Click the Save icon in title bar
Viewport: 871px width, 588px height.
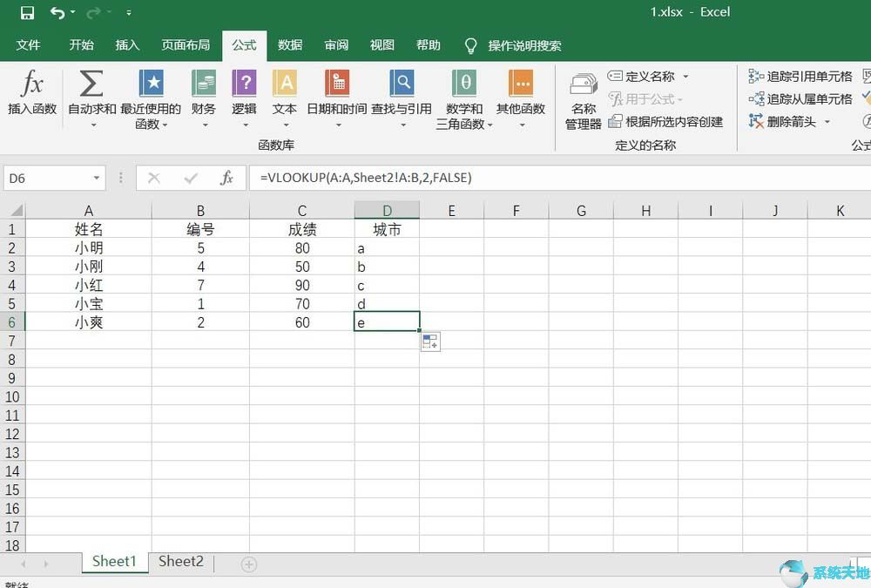[27, 12]
